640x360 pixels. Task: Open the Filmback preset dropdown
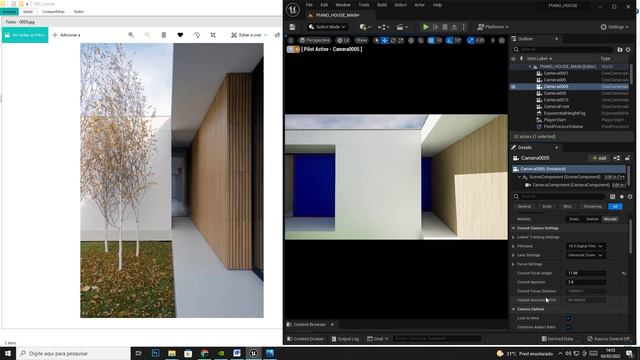[x=585, y=246]
